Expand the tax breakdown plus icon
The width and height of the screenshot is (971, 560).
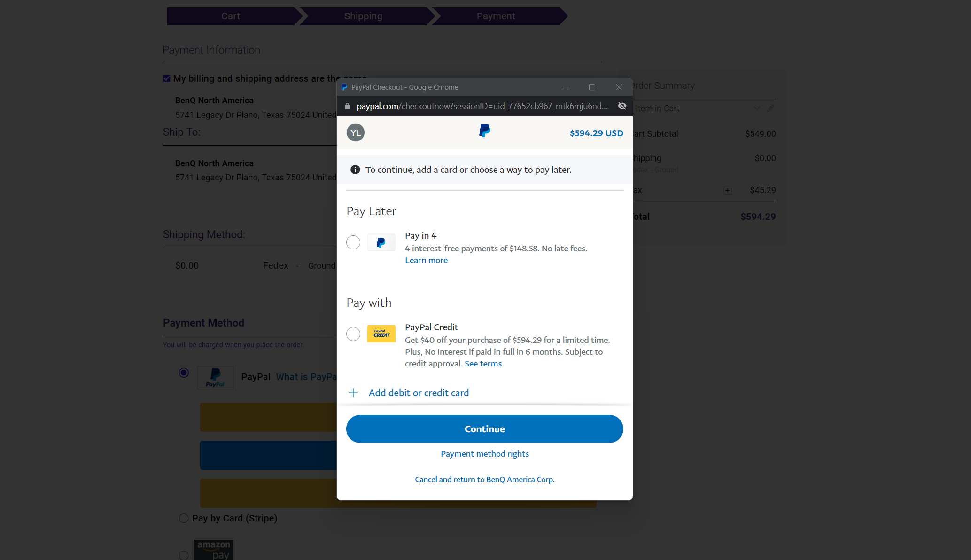[x=728, y=191]
